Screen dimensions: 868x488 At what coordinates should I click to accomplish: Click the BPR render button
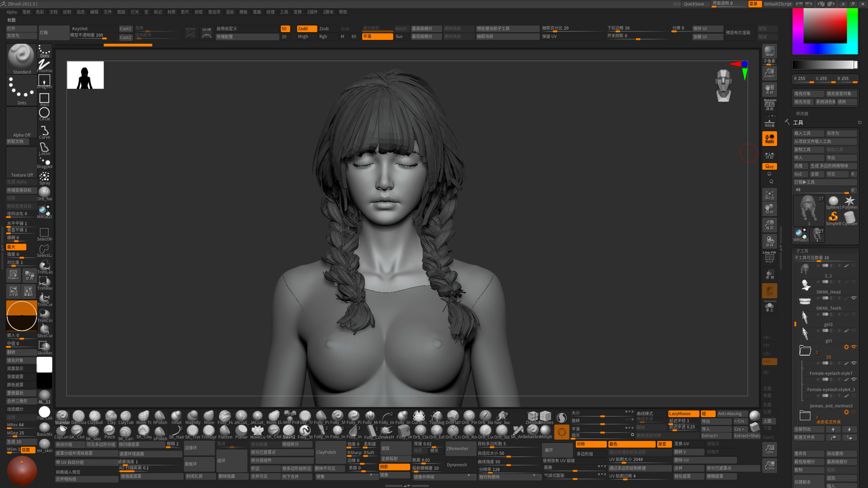tap(770, 51)
